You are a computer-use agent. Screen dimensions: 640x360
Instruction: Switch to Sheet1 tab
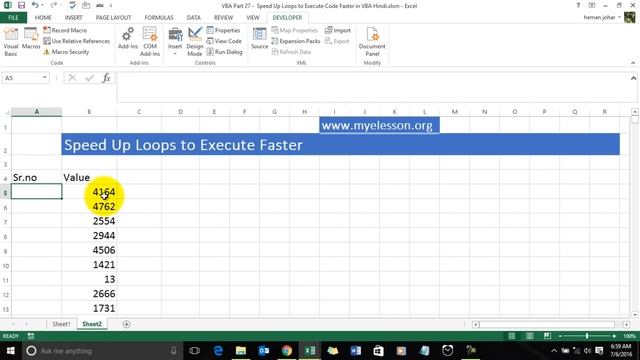pyautogui.click(x=61, y=324)
